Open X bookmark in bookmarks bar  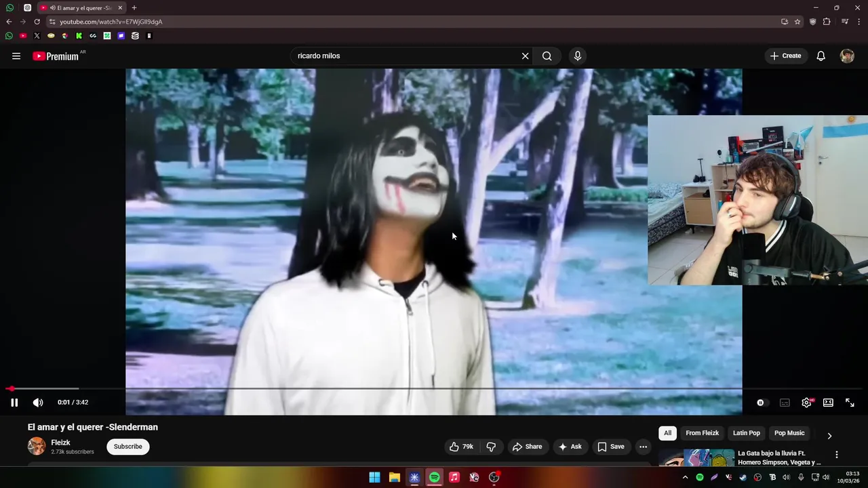pyautogui.click(x=37, y=36)
